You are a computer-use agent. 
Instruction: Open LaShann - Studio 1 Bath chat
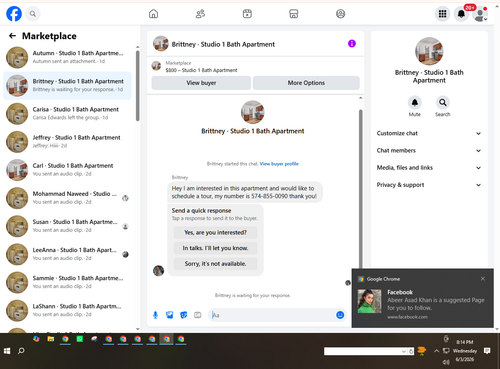click(x=67, y=310)
